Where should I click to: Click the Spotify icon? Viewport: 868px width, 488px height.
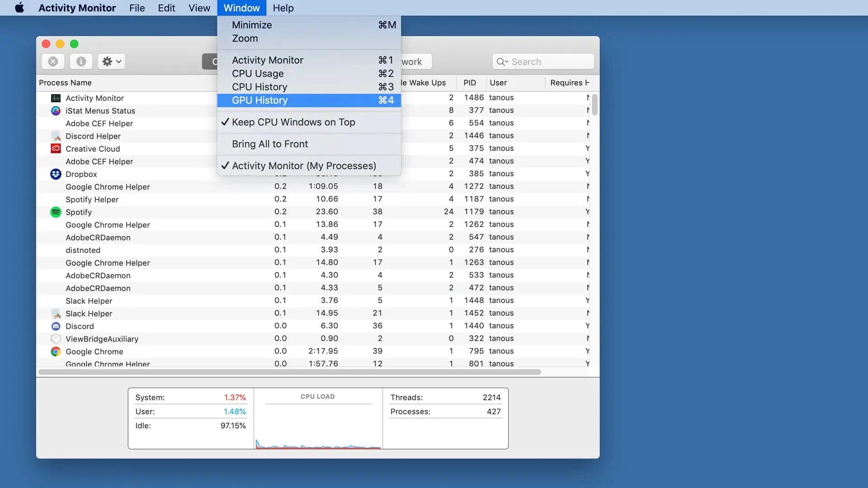(56, 212)
